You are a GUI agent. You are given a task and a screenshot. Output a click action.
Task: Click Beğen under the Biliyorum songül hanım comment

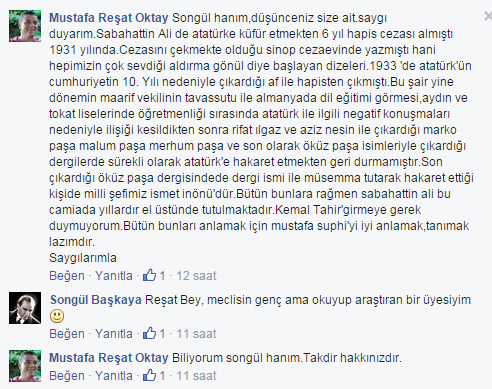[x=67, y=376]
